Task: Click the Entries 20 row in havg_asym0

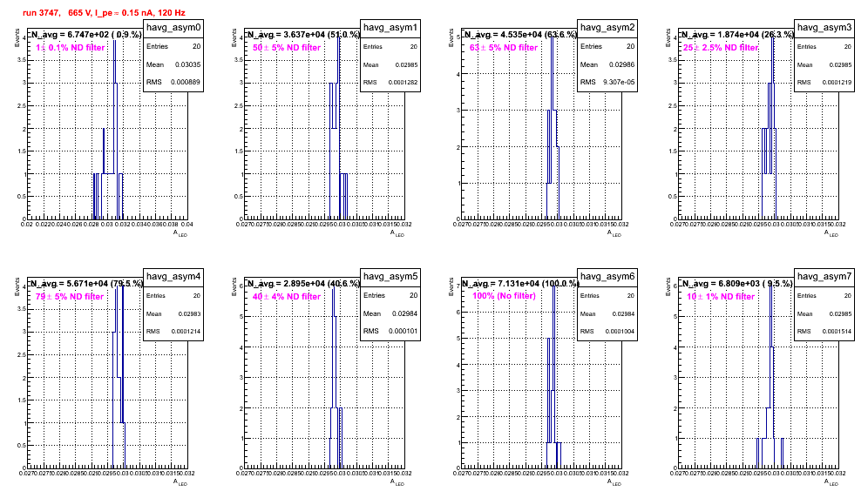Action: 173,47
